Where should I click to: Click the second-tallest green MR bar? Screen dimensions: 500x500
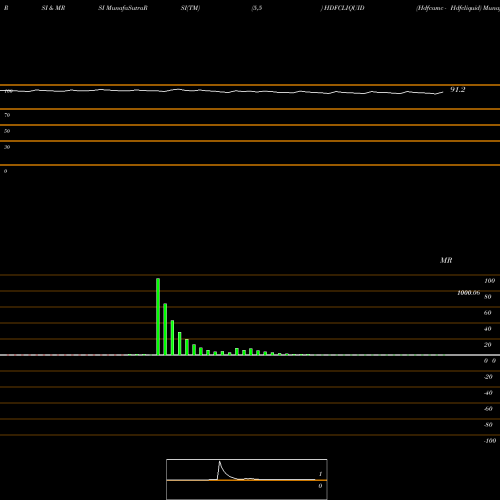(x=165, y=329)
